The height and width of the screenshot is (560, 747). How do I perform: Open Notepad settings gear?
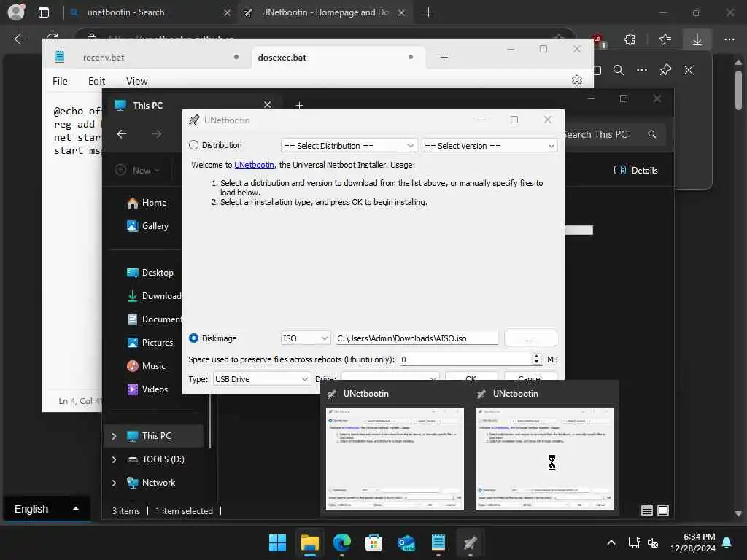click(577, 80)
